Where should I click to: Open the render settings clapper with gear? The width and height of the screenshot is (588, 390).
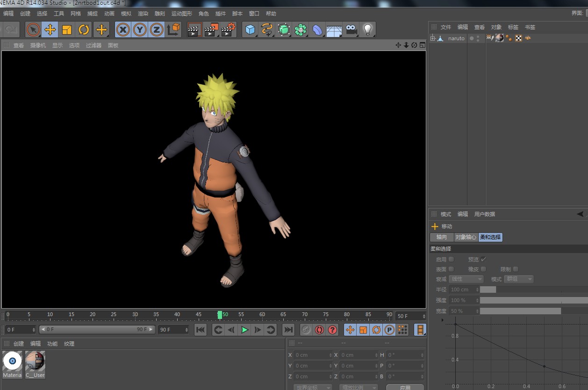[228, 30]
